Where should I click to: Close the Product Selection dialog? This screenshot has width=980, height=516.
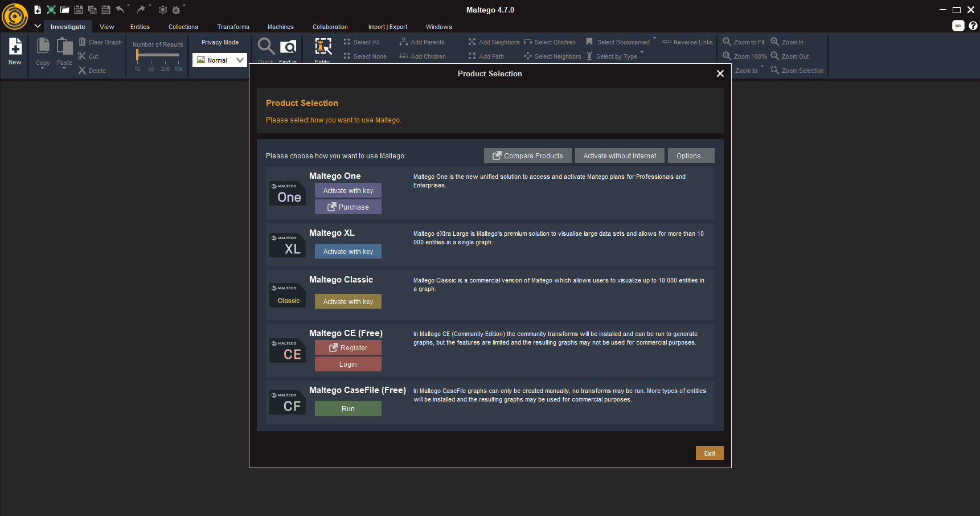720,73
